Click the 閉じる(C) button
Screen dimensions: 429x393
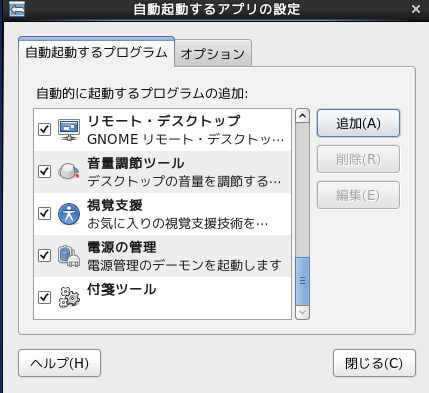pyautogui.click(x=374, y=363)
